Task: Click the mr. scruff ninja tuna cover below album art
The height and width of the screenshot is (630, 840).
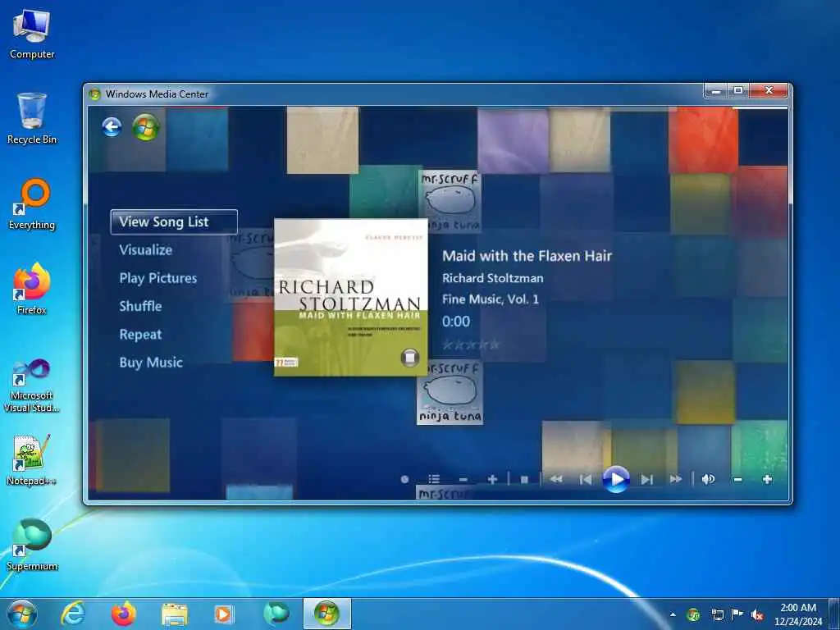Action: click(x=450, y=393)
